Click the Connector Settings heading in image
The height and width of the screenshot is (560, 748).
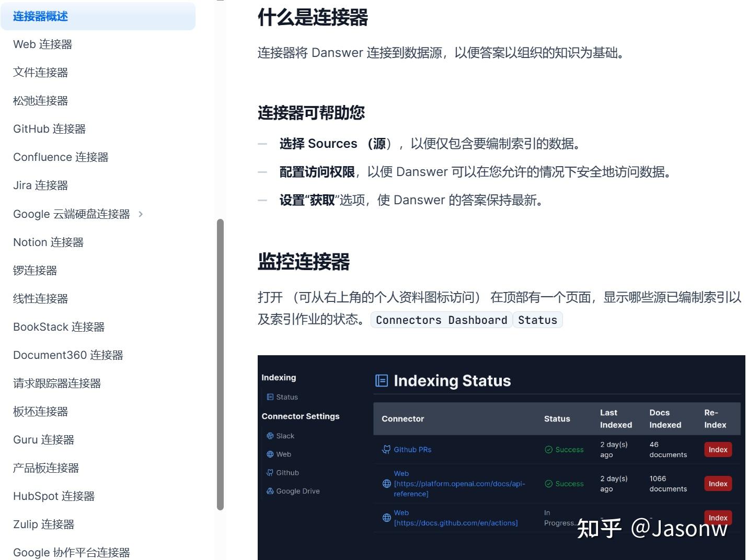(301, 416)
